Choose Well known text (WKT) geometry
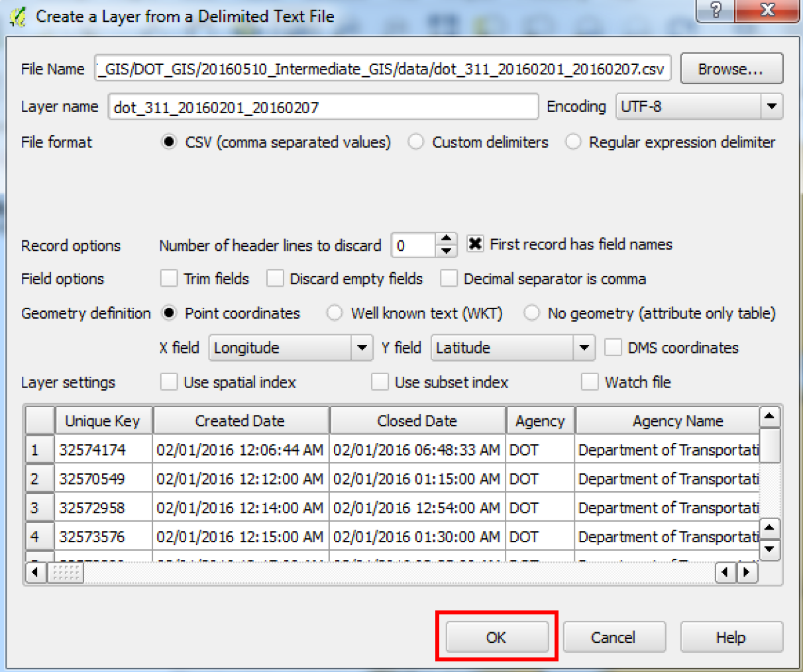 tap(335, 312)
